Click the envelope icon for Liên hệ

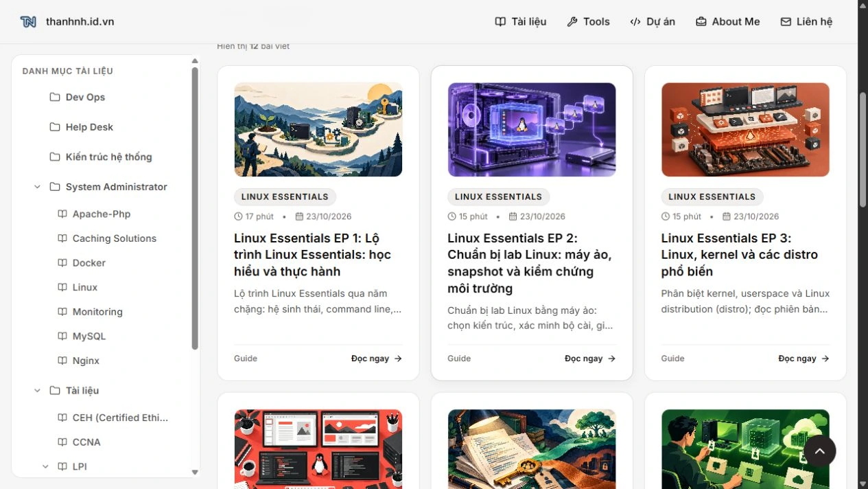click(x=786, y=22)
